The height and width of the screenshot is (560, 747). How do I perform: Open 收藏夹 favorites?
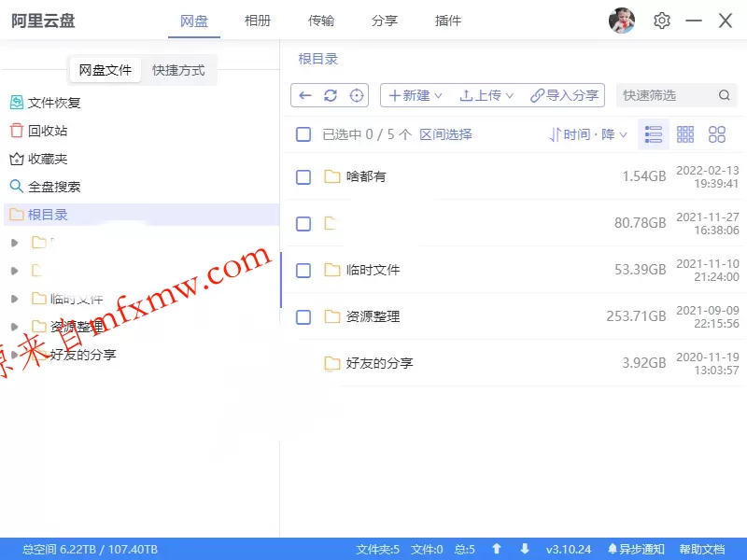point(38,159)
